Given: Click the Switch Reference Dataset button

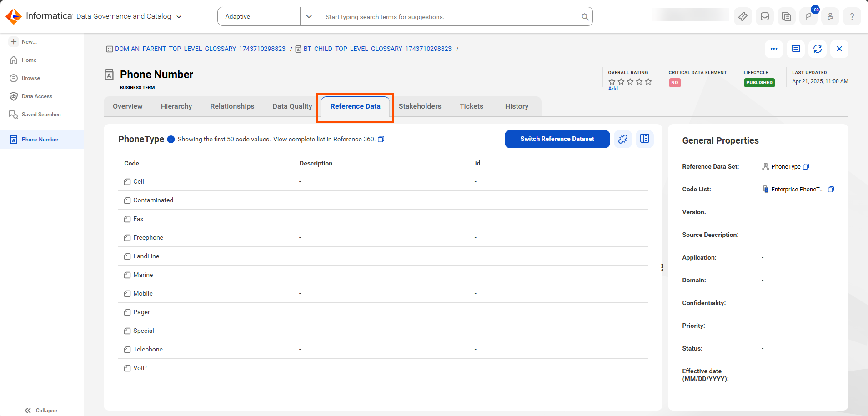Looking at the screenshot, I should coord(557,139).
